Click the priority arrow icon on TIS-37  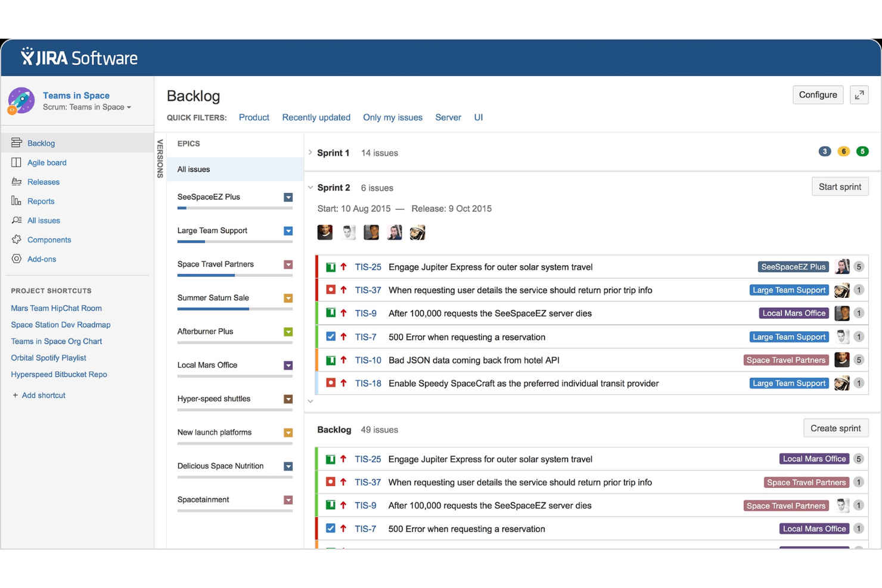coord(344,290)
